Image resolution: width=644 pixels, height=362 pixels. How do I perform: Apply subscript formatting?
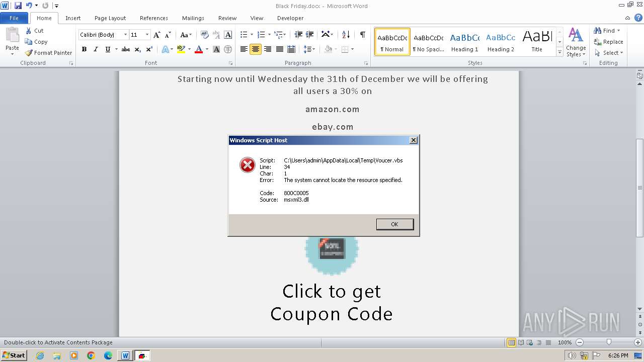(138, 49)
